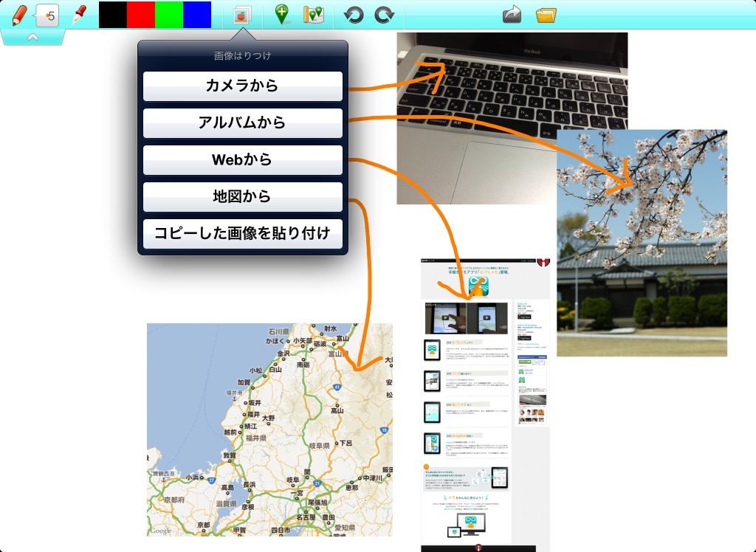This screenshot has height=552, width=756.
Task: Tap the share arrow icon
Action: click(x=512, y=15)
